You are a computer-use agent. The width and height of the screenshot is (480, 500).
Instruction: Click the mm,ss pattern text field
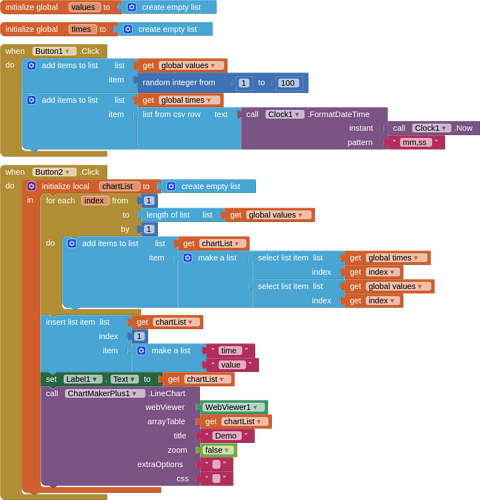(x=415, y=142)
